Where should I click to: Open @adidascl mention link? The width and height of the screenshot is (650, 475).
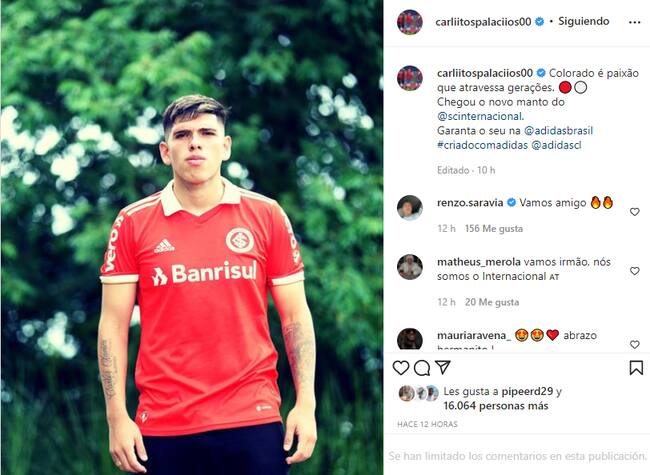[556, 145]
